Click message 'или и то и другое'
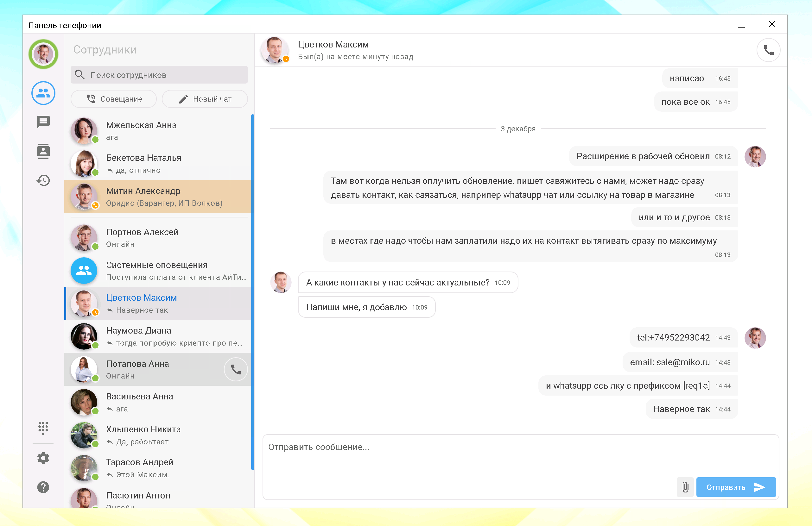Screen dimensions: 812x526 tap(685, 217)
